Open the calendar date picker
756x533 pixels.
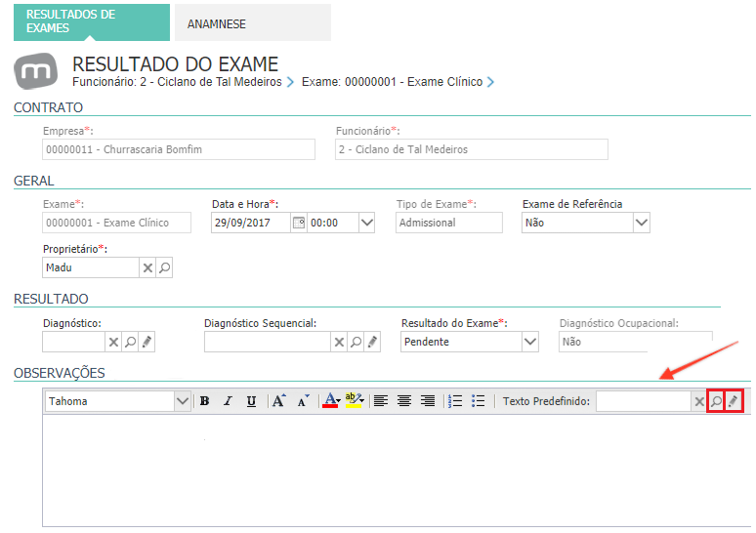point(299,223)
